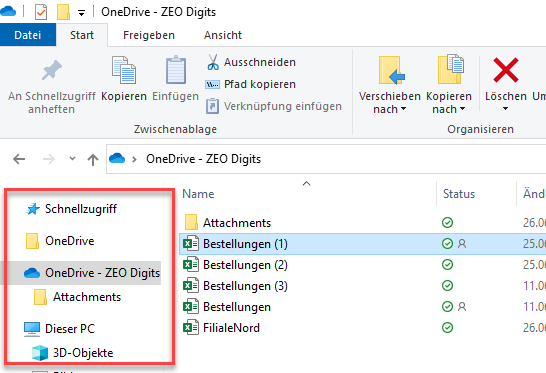Click the Properties checkmark quick access icon
The height and width of the screenshot is (373, 546).
41,12
